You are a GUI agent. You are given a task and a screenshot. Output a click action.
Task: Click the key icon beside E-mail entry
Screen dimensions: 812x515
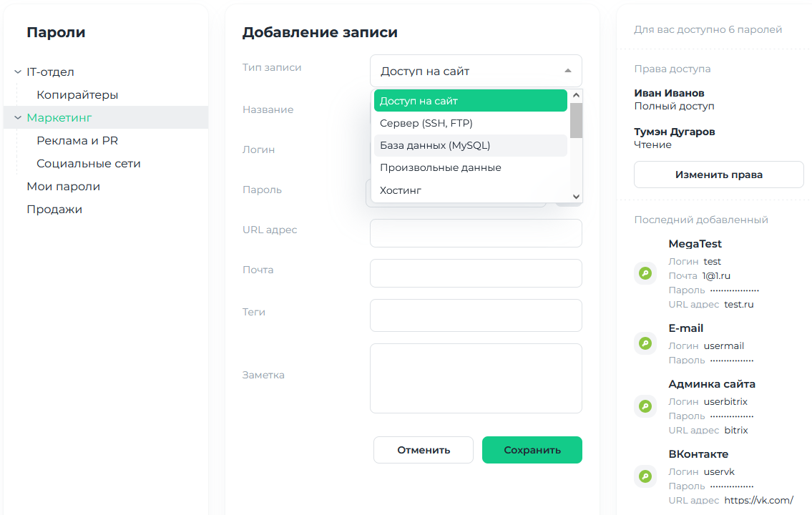tap(645, 343)
